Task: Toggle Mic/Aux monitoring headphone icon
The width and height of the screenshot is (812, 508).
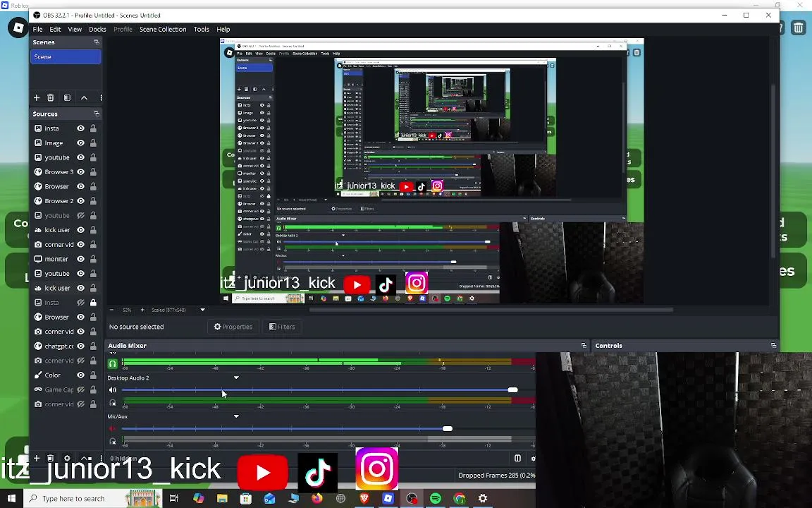Action: pyautogui.click(x=112, y=442)
